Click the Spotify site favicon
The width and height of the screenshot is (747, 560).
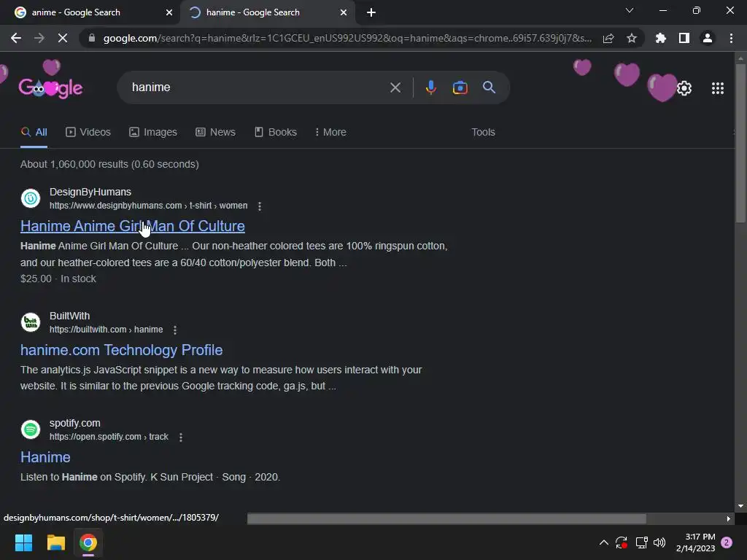click(x=31, y=429)
